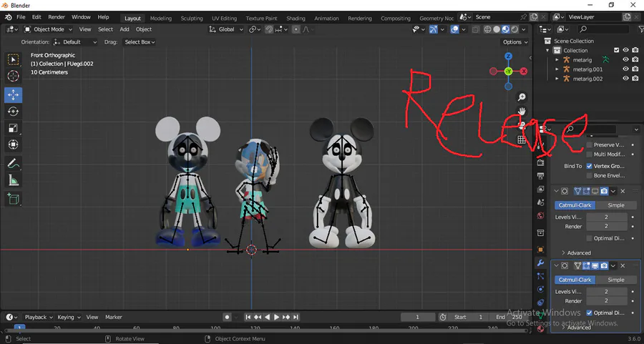Open the viewport Options dropdown
This screenshot has height=344, width=644.
pos(515,42)
